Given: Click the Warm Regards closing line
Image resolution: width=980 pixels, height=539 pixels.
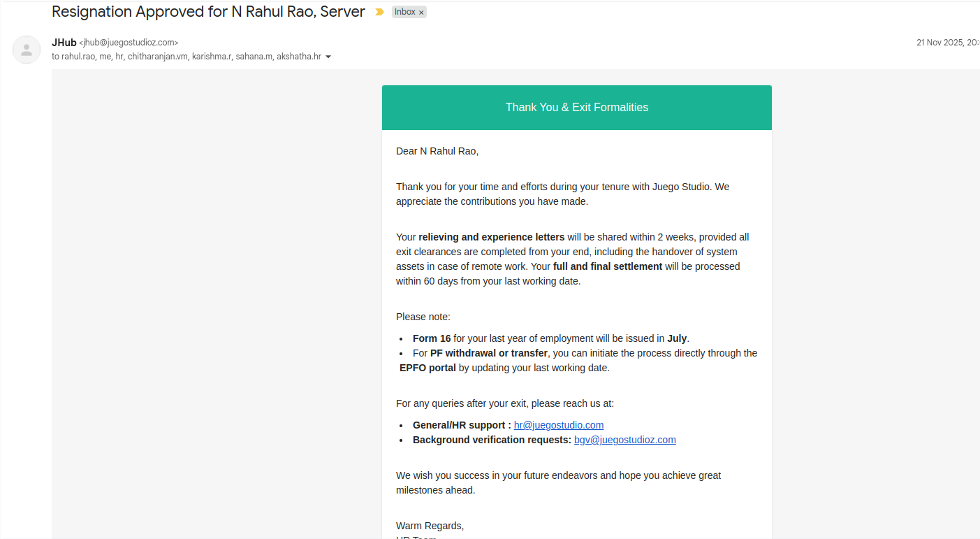Looking at the screenshot, I should [x=430, y=526].
